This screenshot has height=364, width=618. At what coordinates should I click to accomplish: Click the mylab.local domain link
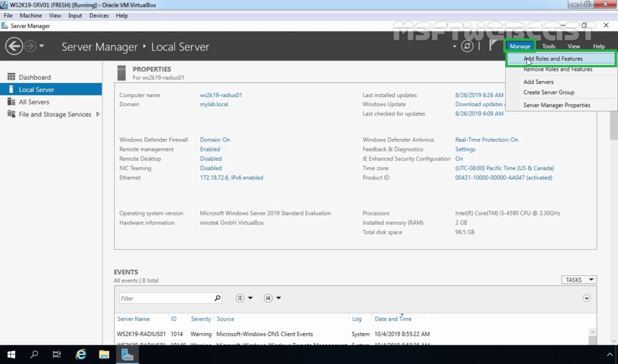[x=214, y=104]
